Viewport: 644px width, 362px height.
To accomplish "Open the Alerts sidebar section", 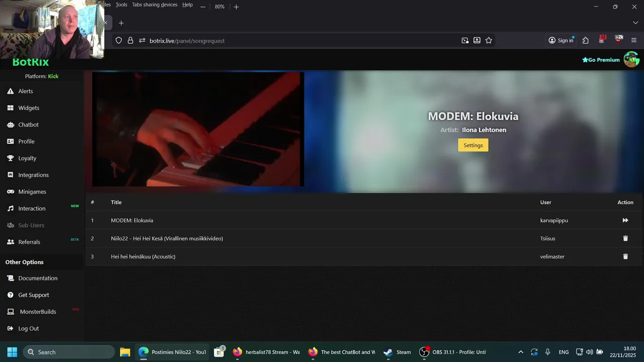I will [x=26, y=91].
